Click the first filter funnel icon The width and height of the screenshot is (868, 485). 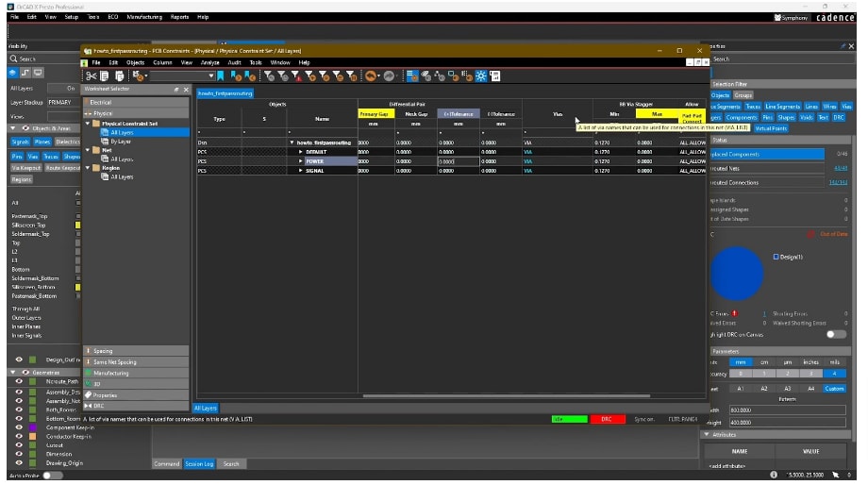click(269, 75)
